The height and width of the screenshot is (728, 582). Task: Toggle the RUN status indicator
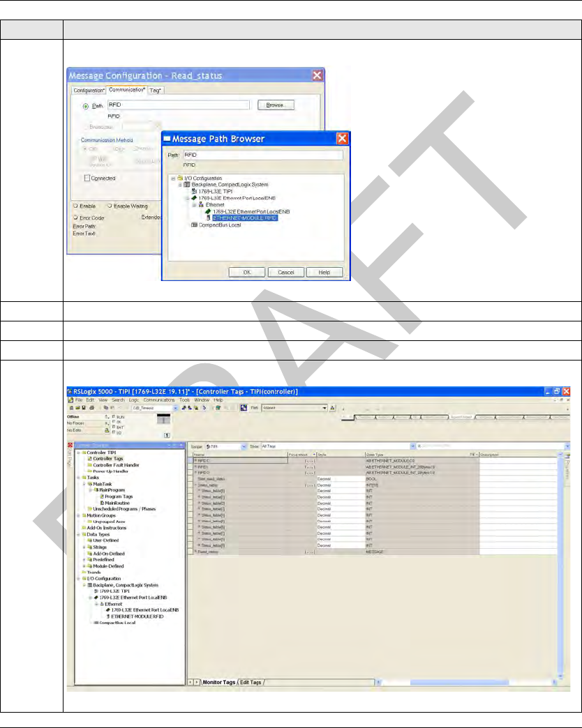(x=114, y=417)
